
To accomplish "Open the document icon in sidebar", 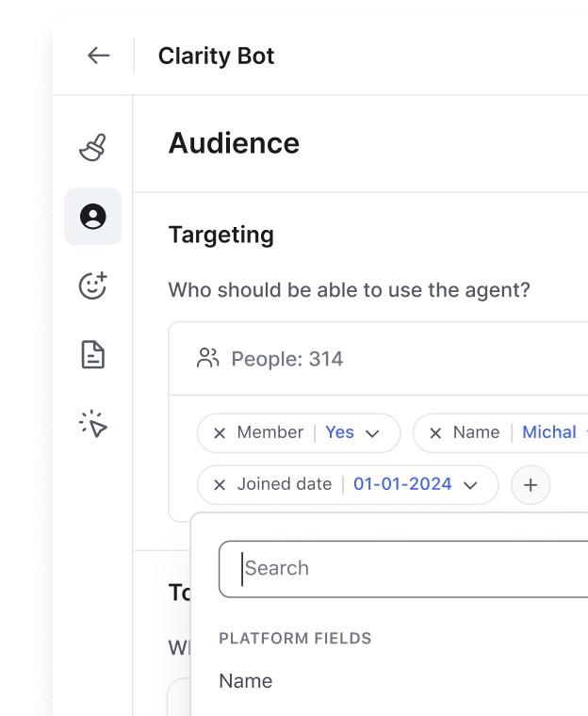I will (x=92, y=355).
